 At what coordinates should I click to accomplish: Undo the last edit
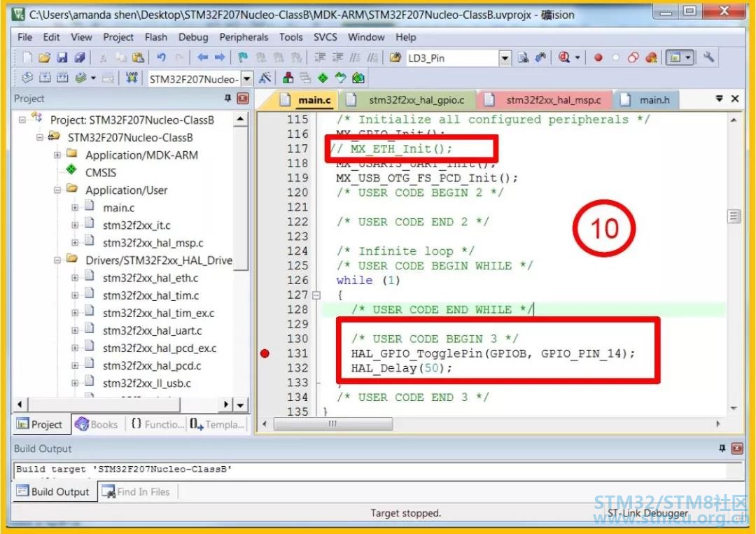tap(161, 58)
